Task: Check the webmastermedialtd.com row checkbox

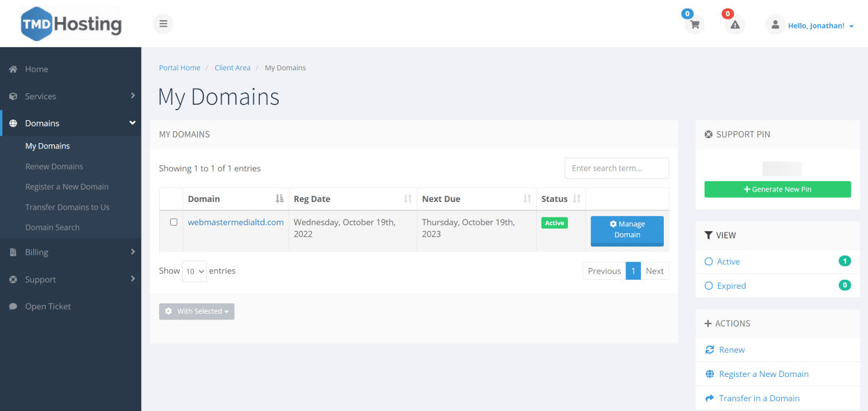Action: point(174,222)
